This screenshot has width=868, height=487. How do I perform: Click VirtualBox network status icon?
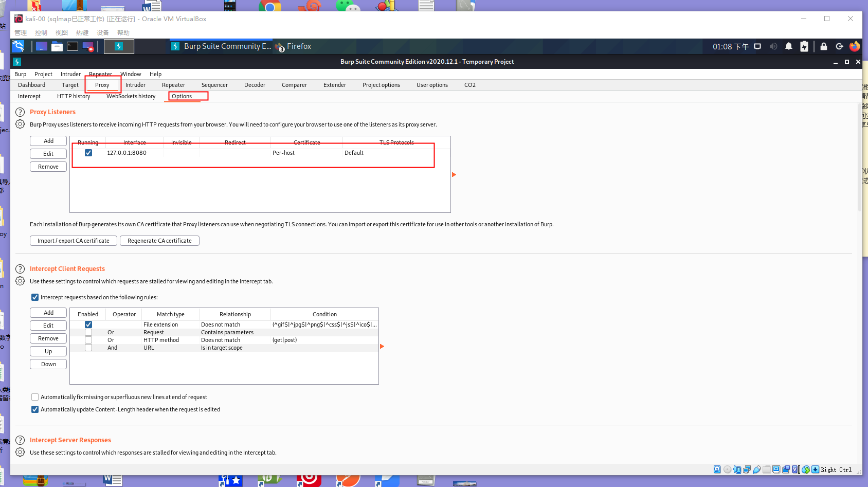click(747, 470)
